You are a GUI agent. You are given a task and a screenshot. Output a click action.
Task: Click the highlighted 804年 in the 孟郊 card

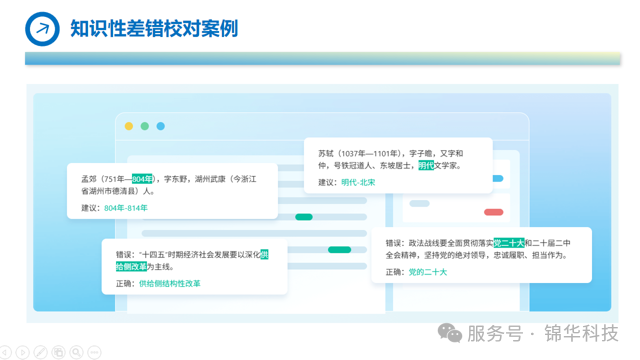pos(142,179)
